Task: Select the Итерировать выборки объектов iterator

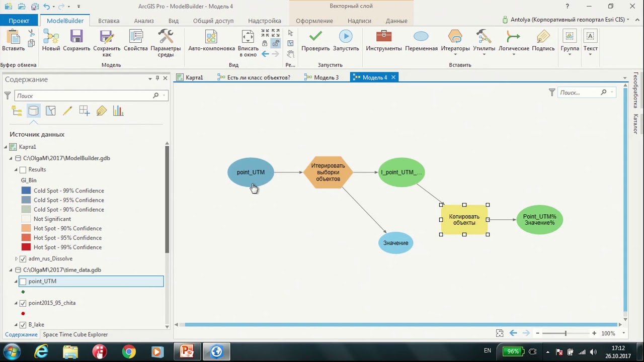Action: click(x=328, y=172)
